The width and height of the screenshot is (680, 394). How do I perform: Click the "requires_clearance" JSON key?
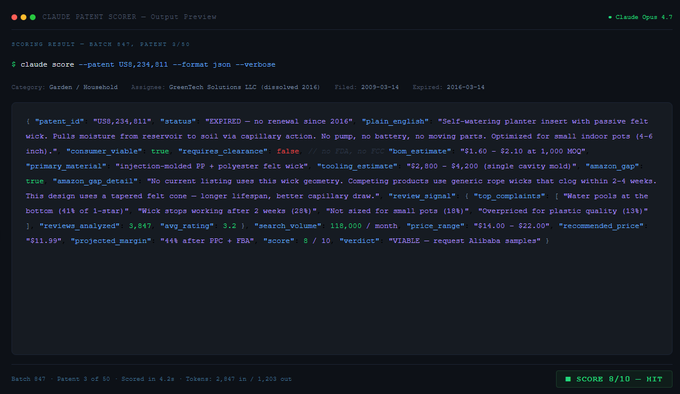223,151
